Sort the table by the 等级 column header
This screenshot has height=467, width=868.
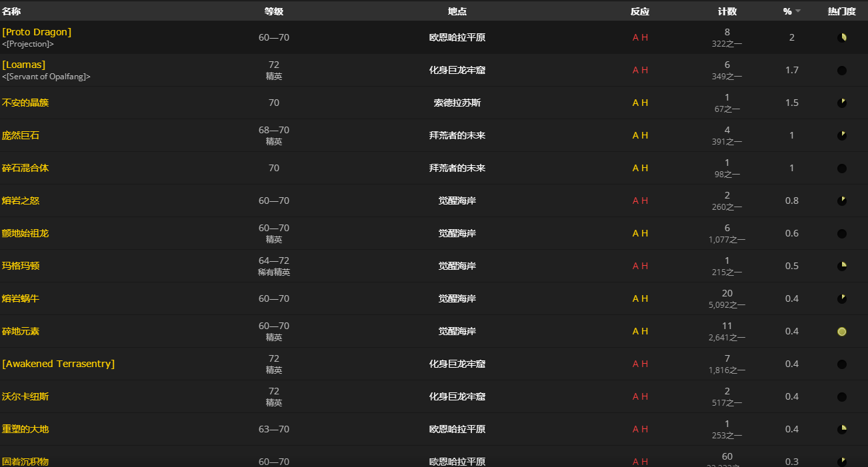pos(273,11)
